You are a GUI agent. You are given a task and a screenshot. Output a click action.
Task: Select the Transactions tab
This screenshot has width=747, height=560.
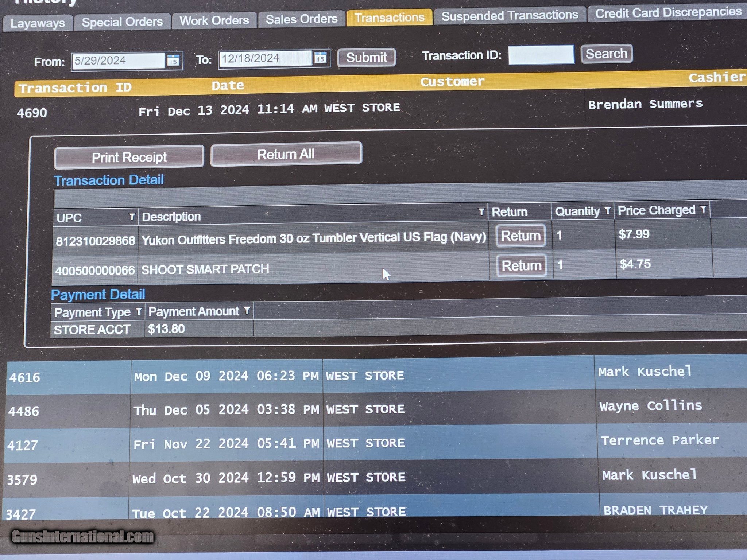[x=389, y=17]
